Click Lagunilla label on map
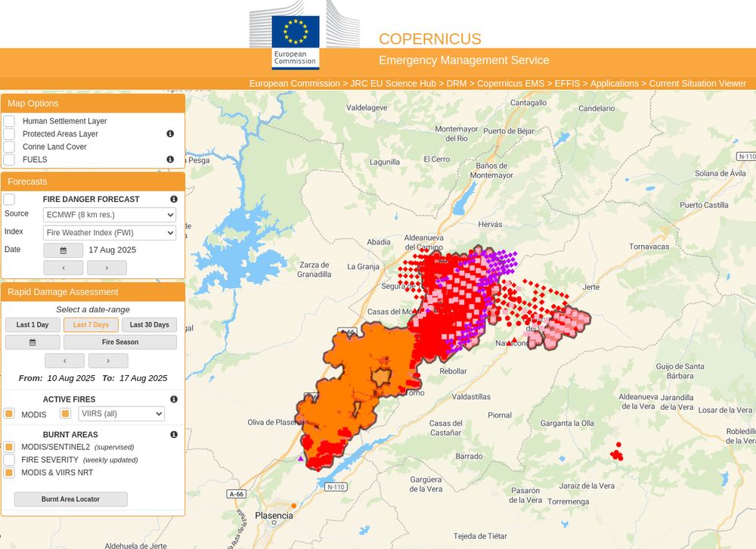 tap(384, 162)
